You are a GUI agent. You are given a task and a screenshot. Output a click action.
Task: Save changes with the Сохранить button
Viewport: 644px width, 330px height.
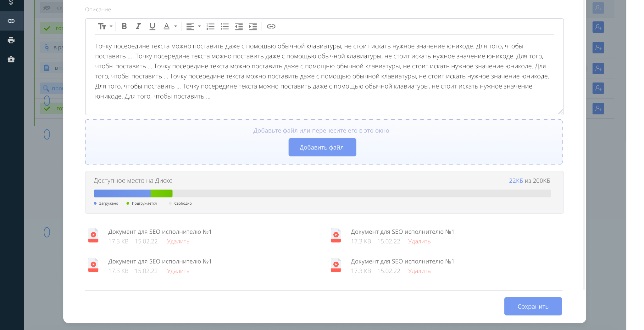tap(533, 306)
